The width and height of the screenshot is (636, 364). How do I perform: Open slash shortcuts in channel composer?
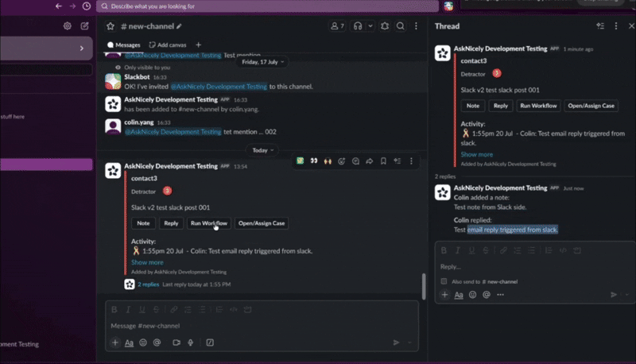tap(210, 343)
